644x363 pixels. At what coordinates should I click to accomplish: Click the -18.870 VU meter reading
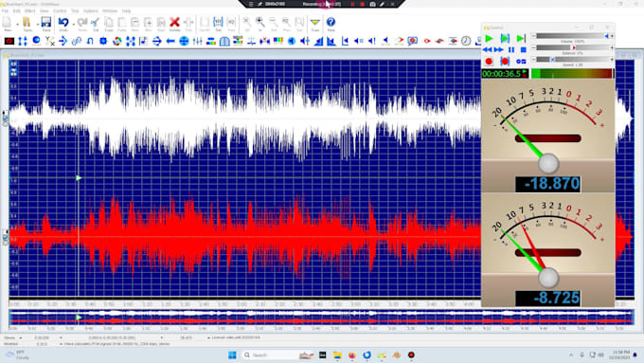point(547,184)
